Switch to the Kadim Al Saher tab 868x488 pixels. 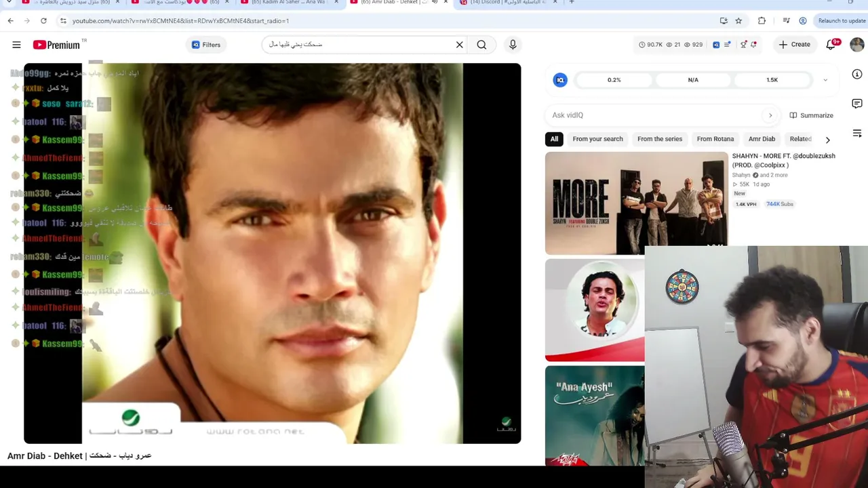pos(288,3)
